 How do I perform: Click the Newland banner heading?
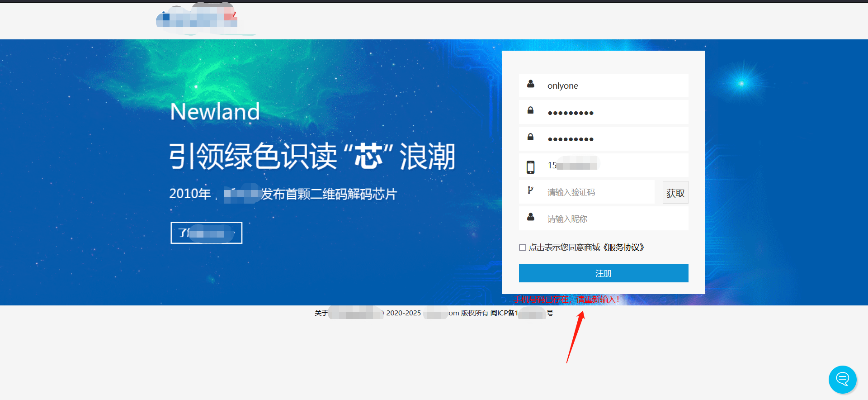coord(215,112)
